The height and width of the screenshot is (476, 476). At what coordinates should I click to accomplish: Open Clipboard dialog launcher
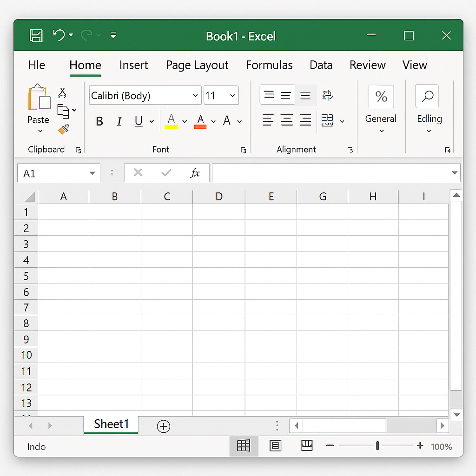pos(78,150)
